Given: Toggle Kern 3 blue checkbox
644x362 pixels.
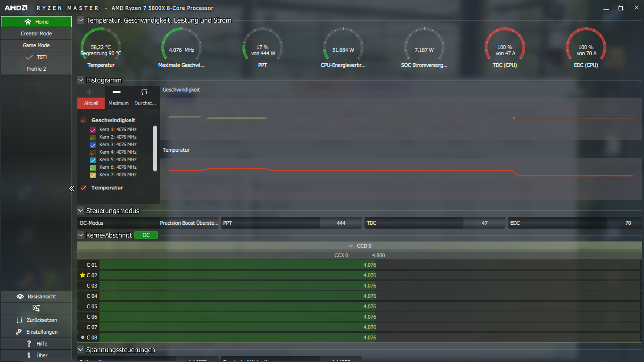Looking at the screenshot, I should (x=93, y=145).
